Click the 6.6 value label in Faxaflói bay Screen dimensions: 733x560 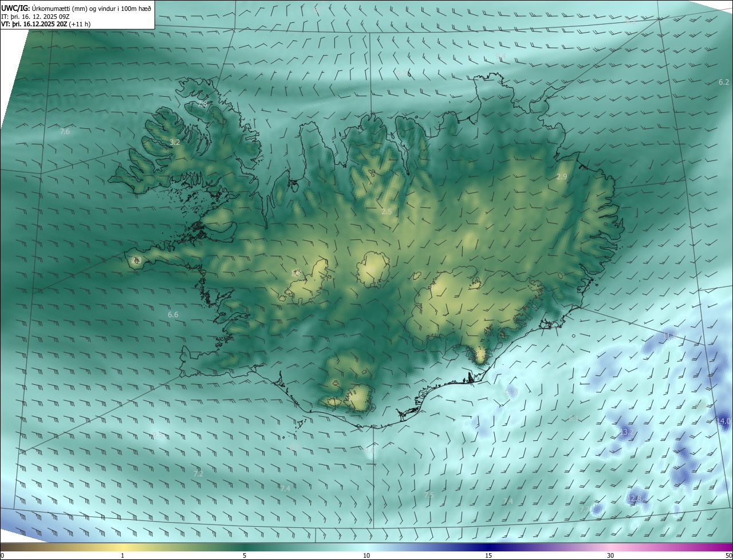[173, 315]
